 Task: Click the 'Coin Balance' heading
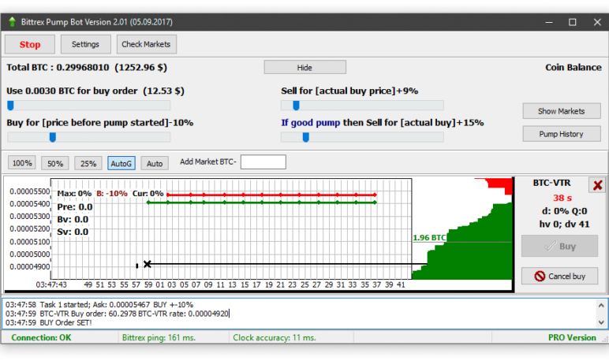point(574,68)
